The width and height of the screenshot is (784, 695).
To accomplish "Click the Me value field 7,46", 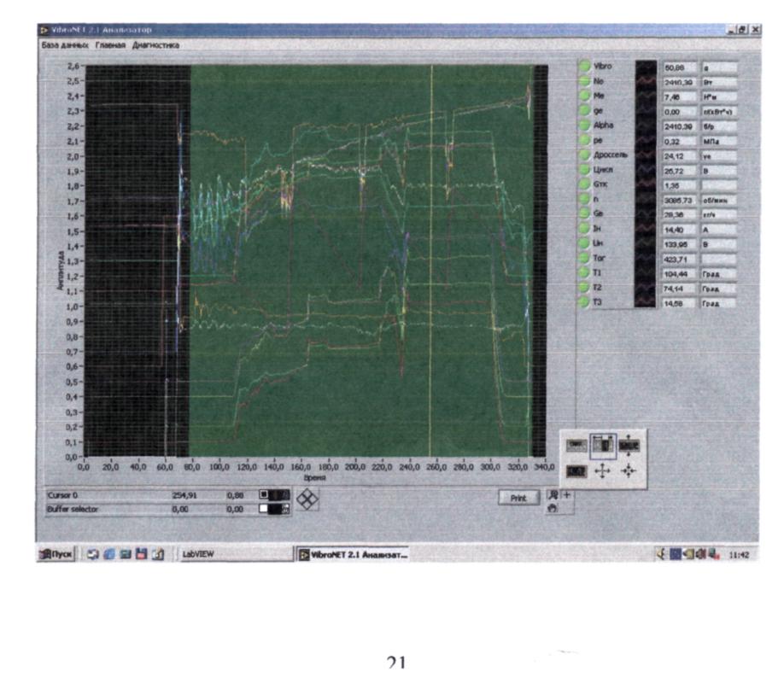I will tap(680, 97).
